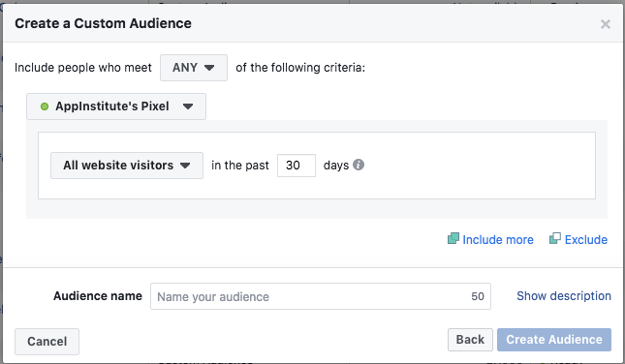Click the 'Create a Custom Audience' title
The image size is (625, 364).
coord(103,23)
